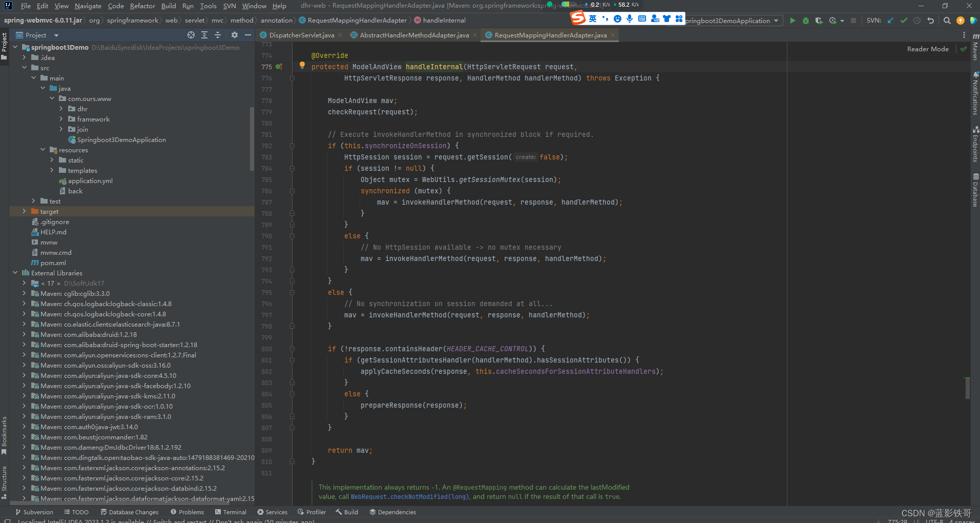Open the Bookmarks tool window stripe

(4, 435)
